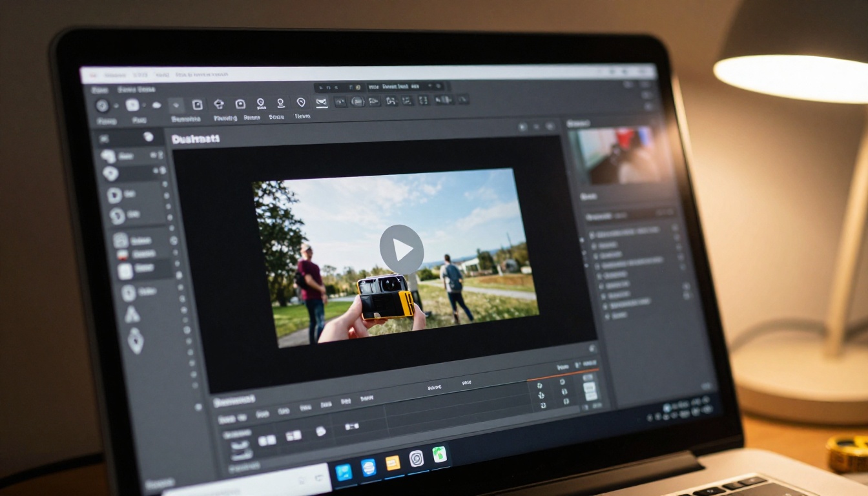Select the triangle icon in the left sidebar
This screenshot has height=496, width=868.
132,314
